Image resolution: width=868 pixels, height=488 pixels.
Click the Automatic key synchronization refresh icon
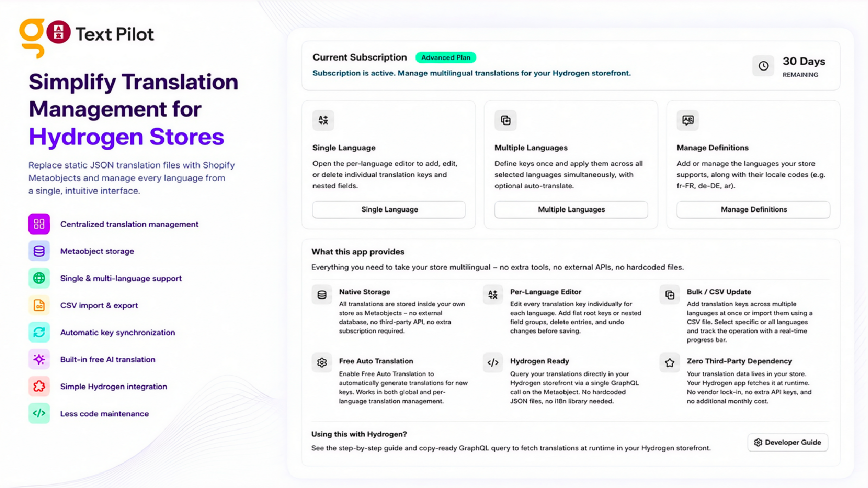[39, 332]
